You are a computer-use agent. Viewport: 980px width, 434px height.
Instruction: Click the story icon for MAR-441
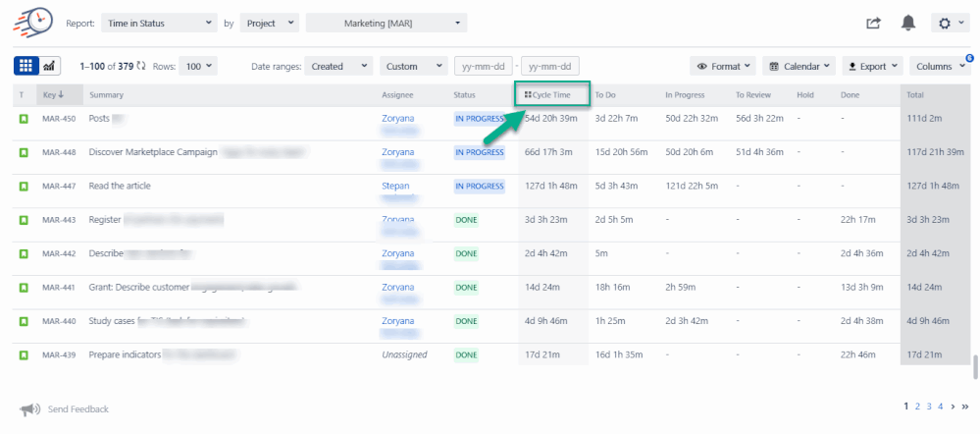[x=24, y=287]
